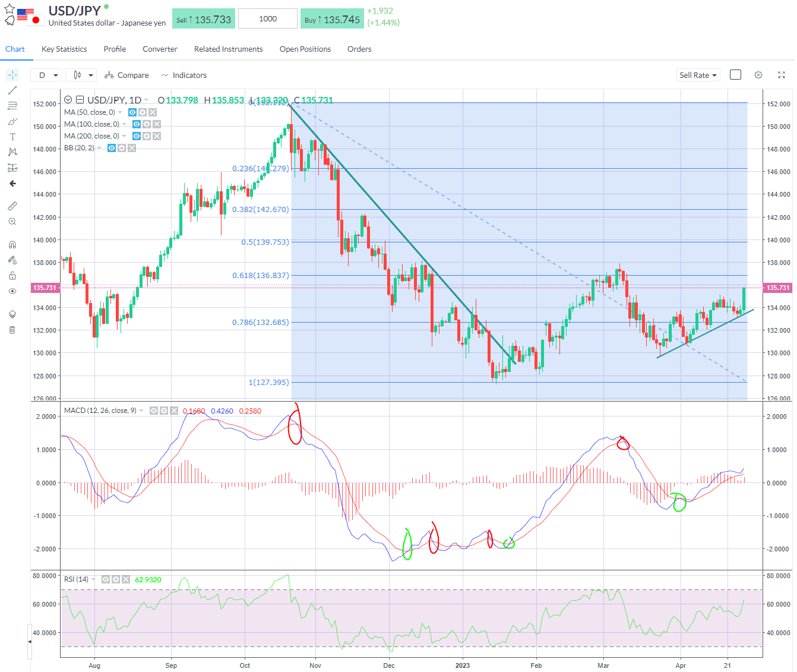Open the Sell Rate dropdown
This screenshot has height=672, width=797.
pyautogui.click(x=698, y=75)
